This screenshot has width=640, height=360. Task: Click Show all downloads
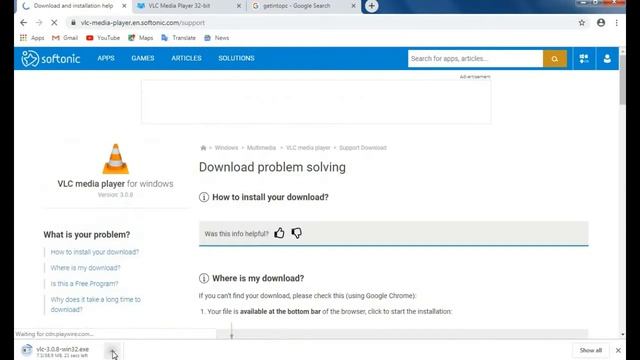click(591, 350)
